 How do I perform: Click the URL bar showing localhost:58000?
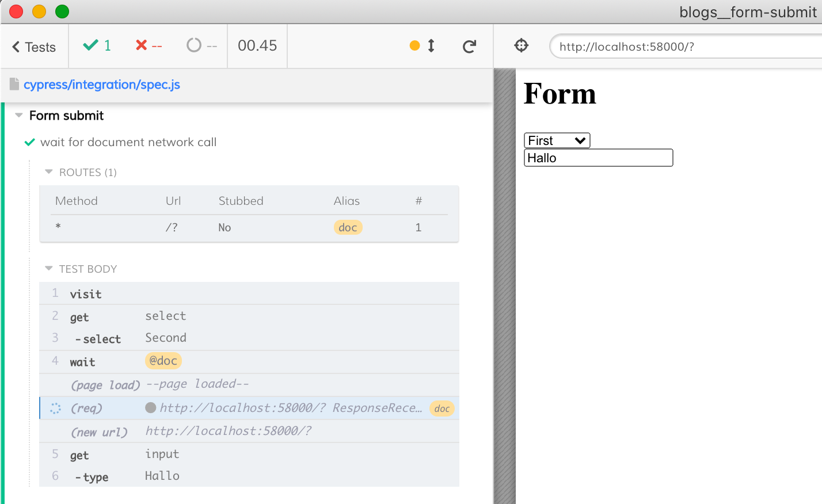pos(685,47)
